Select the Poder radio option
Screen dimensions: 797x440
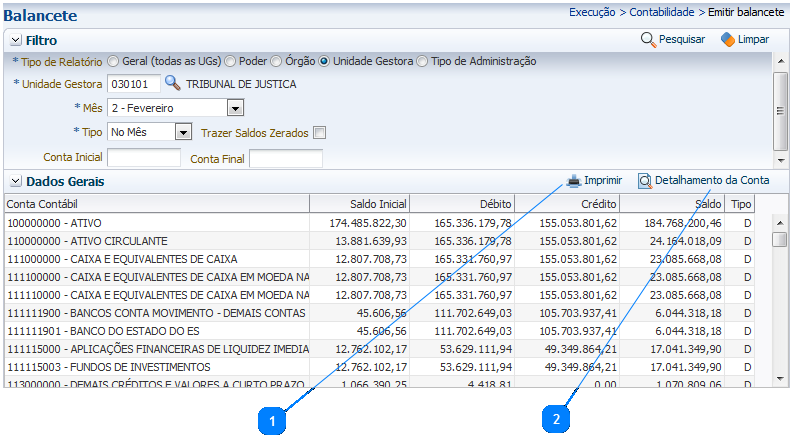coord(231,61)
